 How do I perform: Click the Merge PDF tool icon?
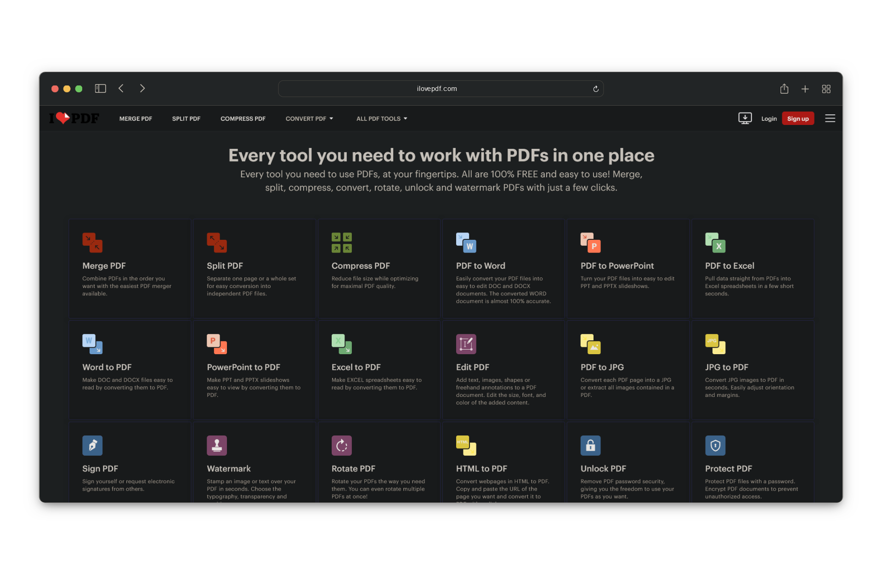(92, 243)
